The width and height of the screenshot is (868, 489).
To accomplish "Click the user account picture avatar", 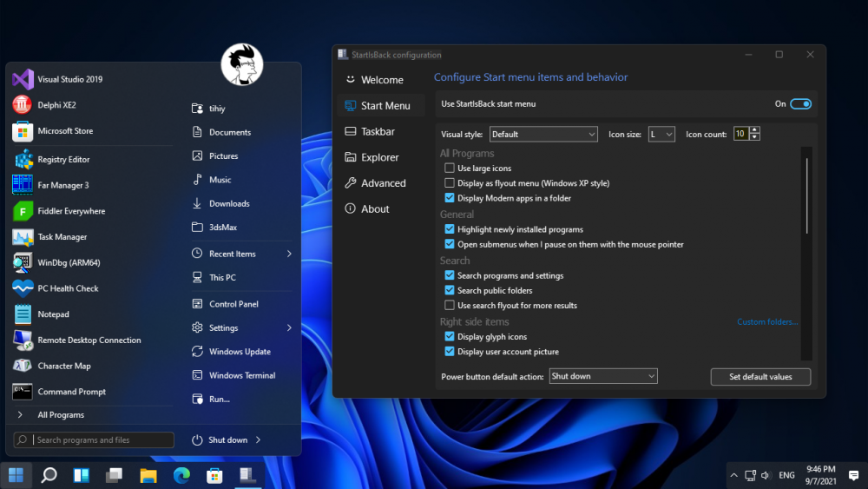I will (241, 65).
